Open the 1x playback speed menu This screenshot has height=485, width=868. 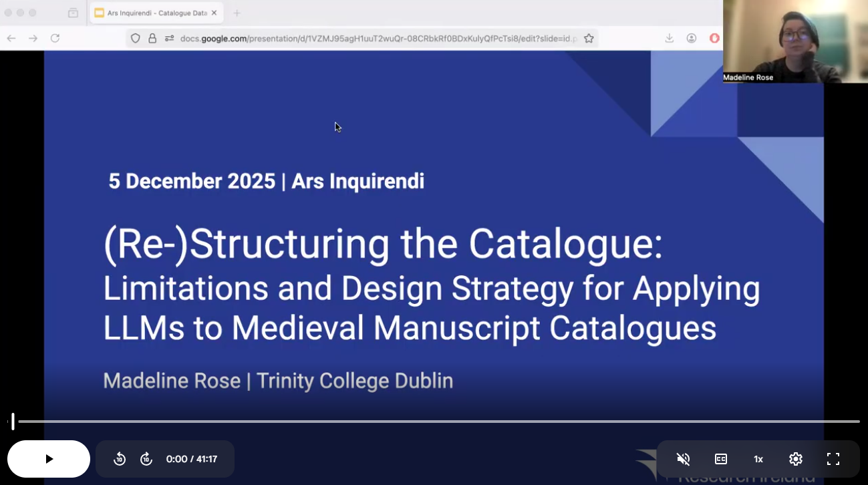(758, 459)
